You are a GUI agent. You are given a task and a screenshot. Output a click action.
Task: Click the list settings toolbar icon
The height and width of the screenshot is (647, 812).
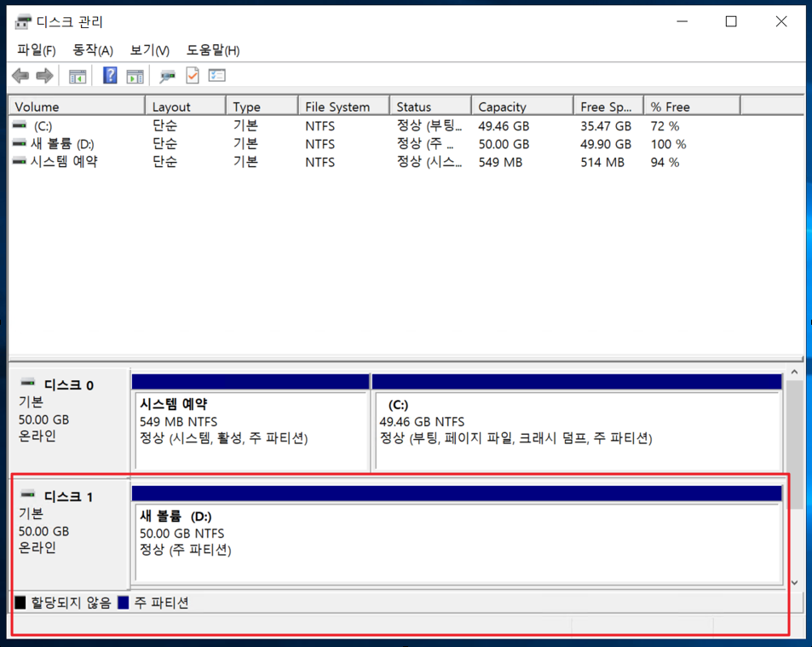(217, 76)
